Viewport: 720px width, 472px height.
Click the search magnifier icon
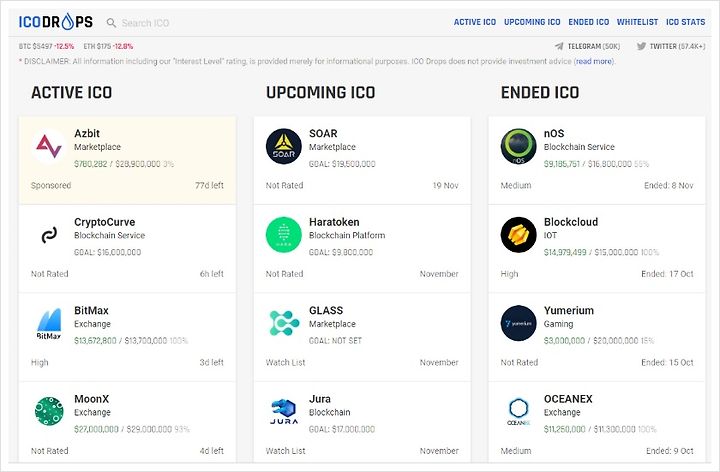click(x=111, y=22)
